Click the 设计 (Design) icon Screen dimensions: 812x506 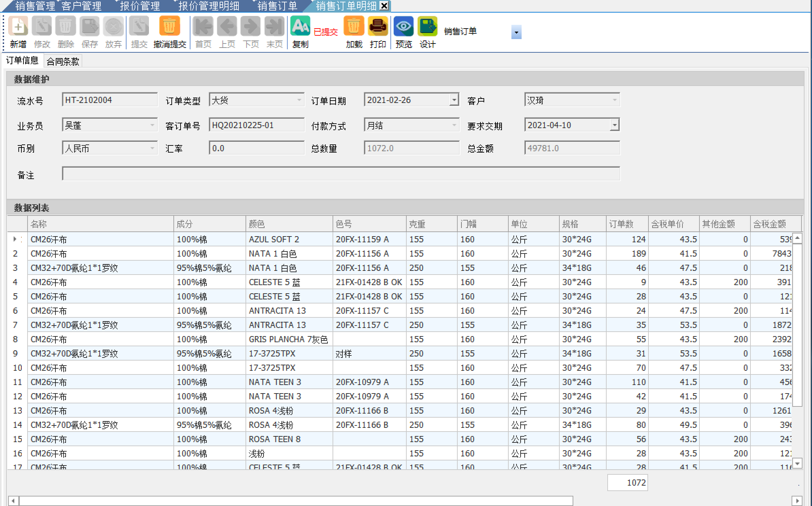[x=427, y=27]
